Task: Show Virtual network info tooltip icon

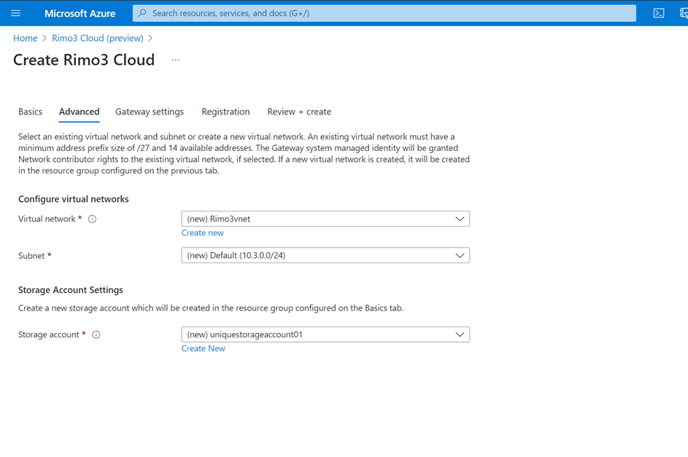Action: [x=92, y=219]
